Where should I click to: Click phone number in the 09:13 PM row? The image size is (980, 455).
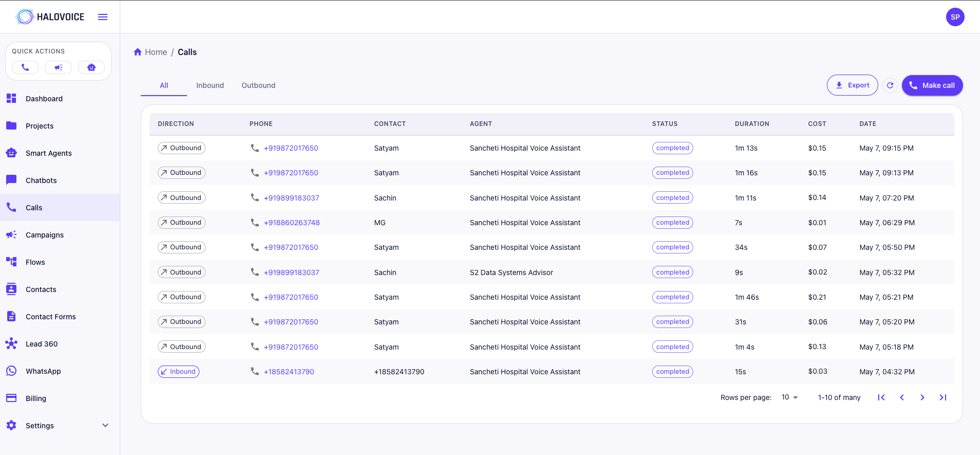(291, 173)
